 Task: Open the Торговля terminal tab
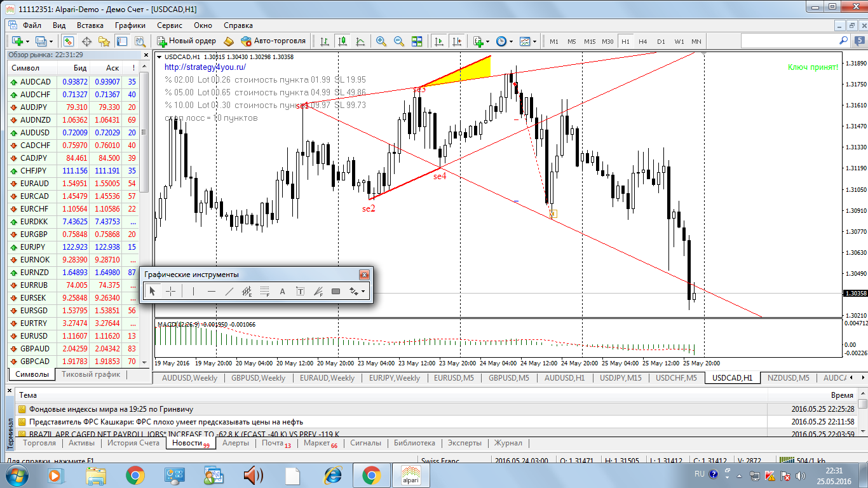[x=39, y=443]
